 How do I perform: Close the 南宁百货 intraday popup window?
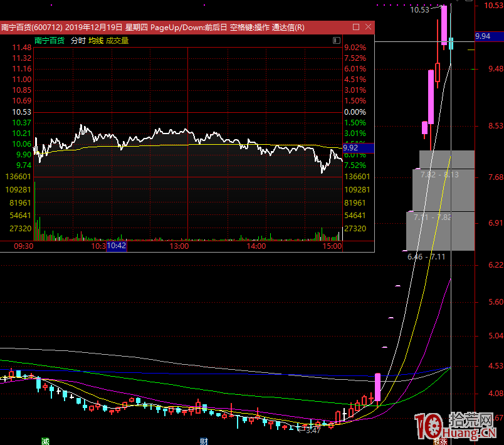pos(369,27)
